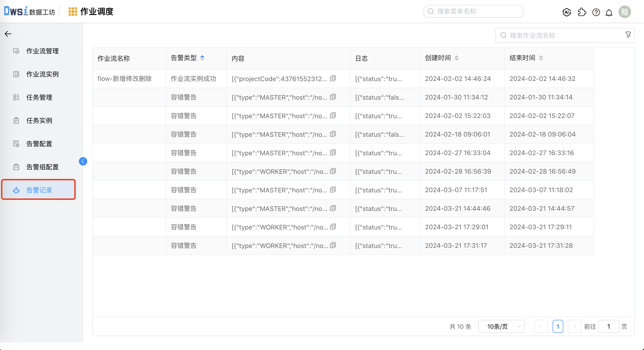Go to 告警组配置 menu item
Screen dimensions: 644x350
[42, 167]
